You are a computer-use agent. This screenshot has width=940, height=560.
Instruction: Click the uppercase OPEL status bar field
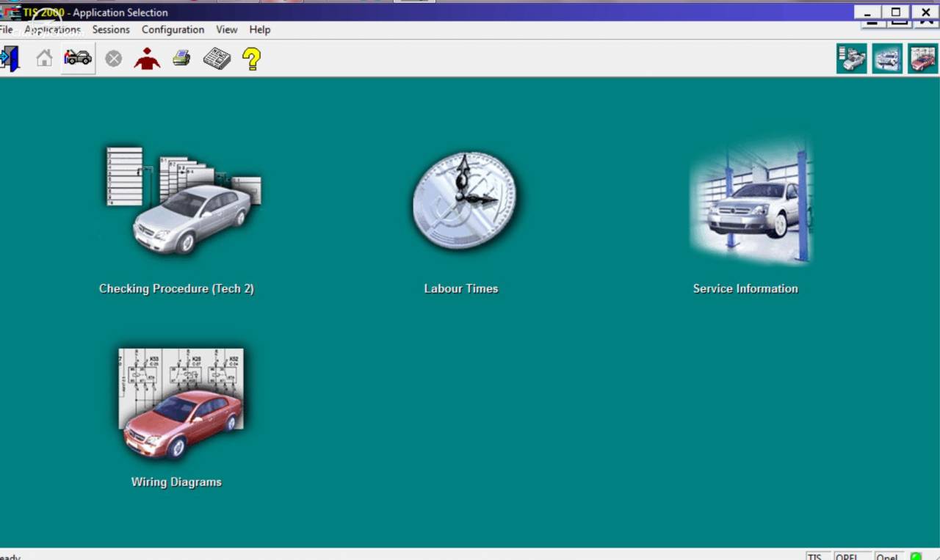[850, 556]
